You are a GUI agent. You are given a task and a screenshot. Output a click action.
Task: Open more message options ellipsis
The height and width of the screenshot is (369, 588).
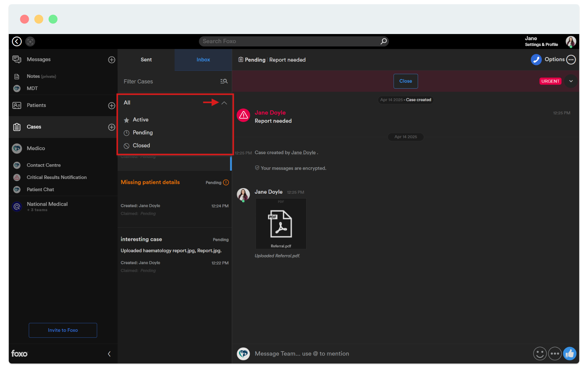(555, 354)
